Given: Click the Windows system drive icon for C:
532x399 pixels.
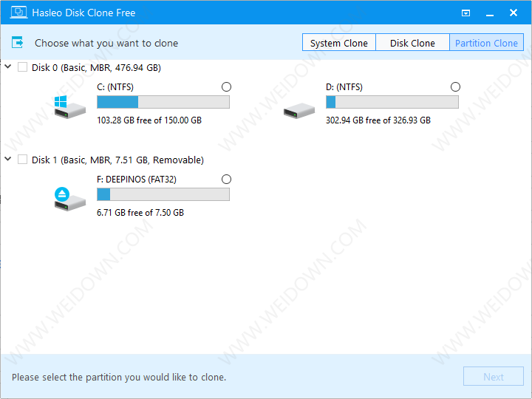Looking at the screenshot, I should pyautogui.click(x=69, y=107).
